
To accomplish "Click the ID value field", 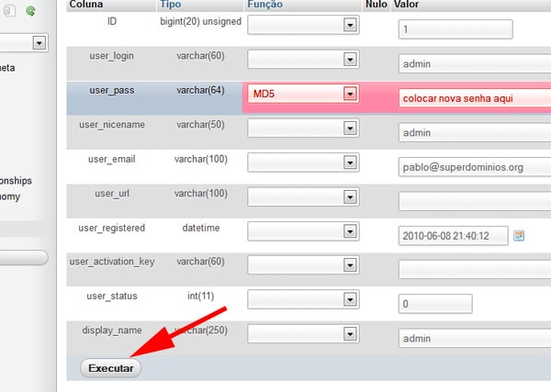I will tap(454, 30).
